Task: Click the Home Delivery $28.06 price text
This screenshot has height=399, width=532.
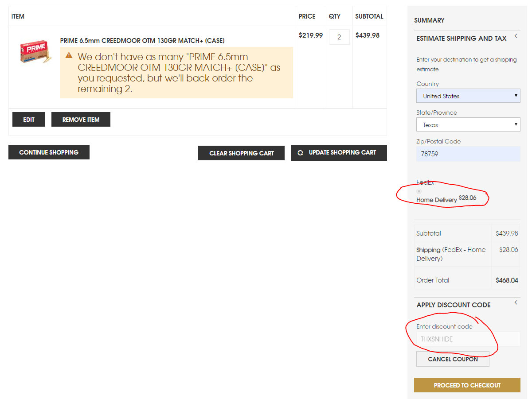Action: pyautogui.click(x=468, y=198)
